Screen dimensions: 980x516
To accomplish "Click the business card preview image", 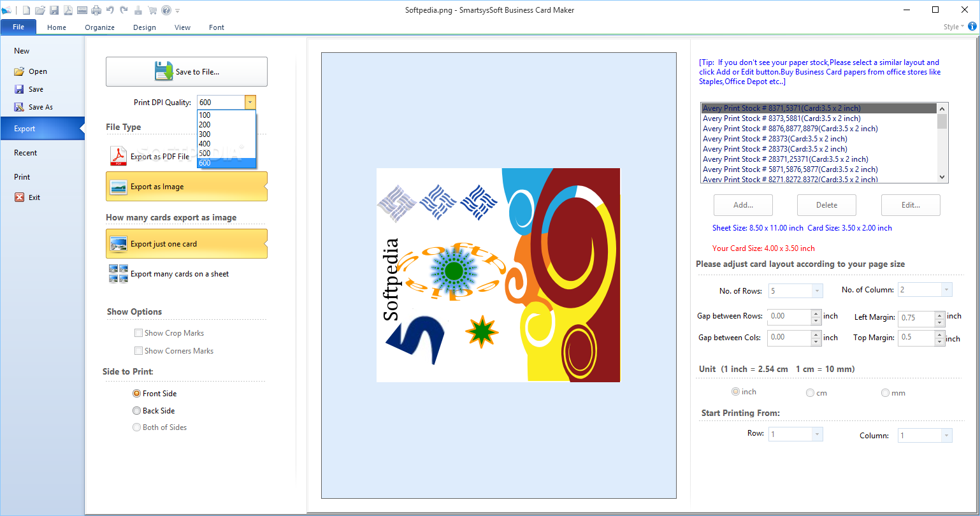I will (498, 275).
